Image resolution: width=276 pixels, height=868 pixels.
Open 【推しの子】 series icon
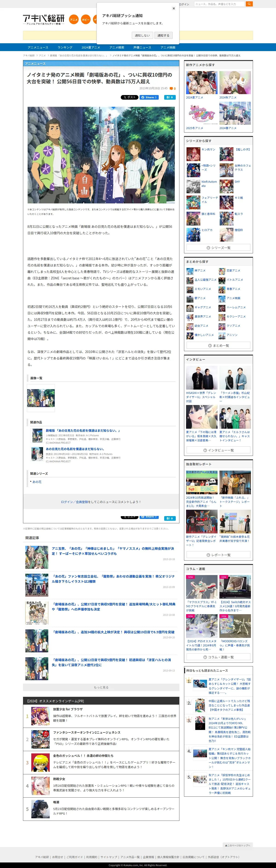coord(227,154)
